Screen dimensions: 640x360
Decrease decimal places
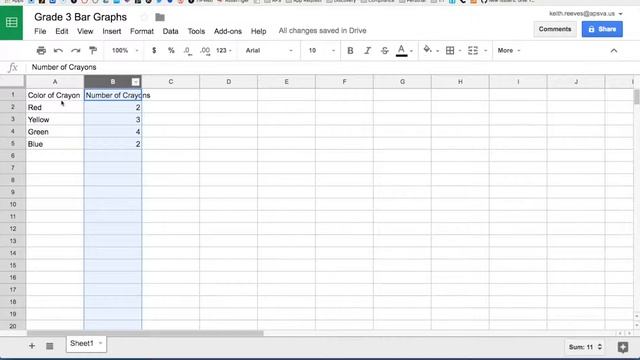point(187,51)
